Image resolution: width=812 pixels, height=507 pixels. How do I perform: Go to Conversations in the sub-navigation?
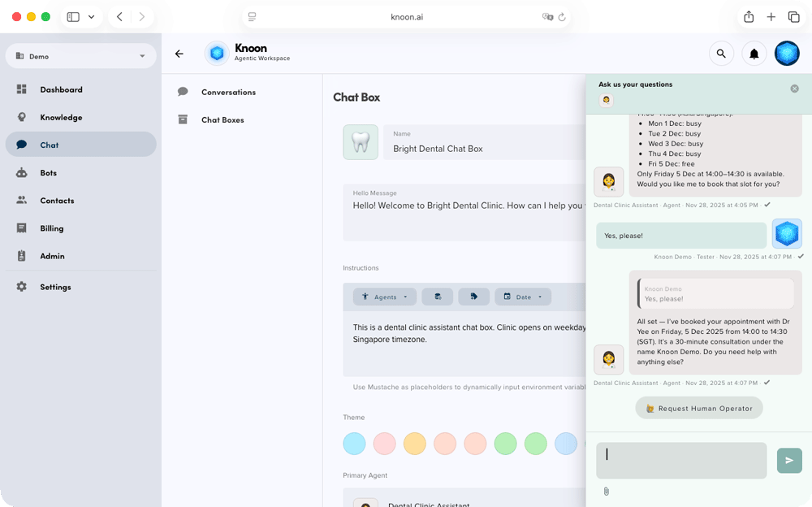click(x=228, y=93)
